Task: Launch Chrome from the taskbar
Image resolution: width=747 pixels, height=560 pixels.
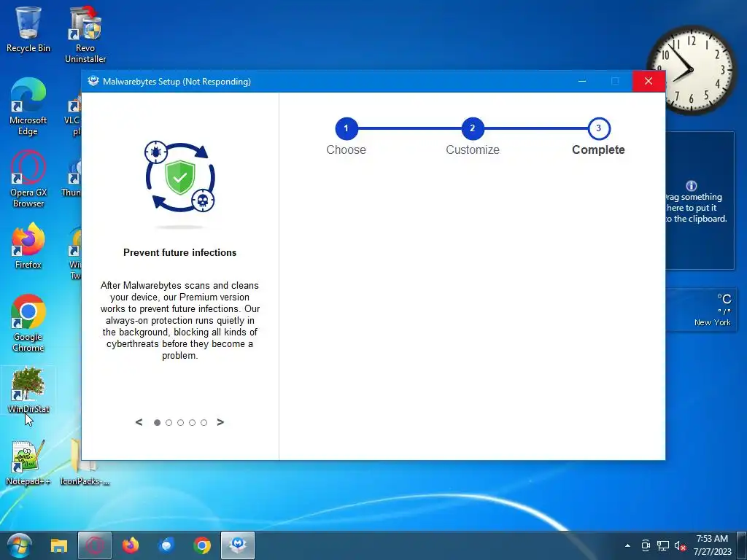Action: 202,545
